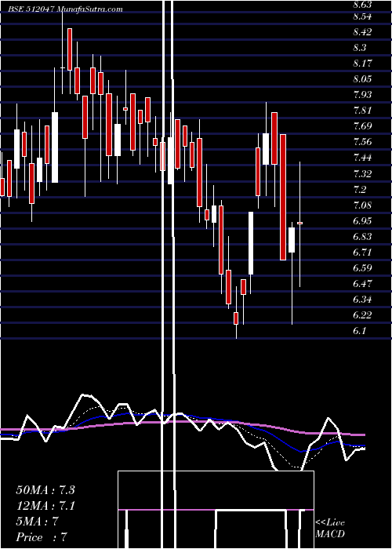
Task: Click the 8.05 price axis label
Action: pyautogui.click(x=362, y=79)
